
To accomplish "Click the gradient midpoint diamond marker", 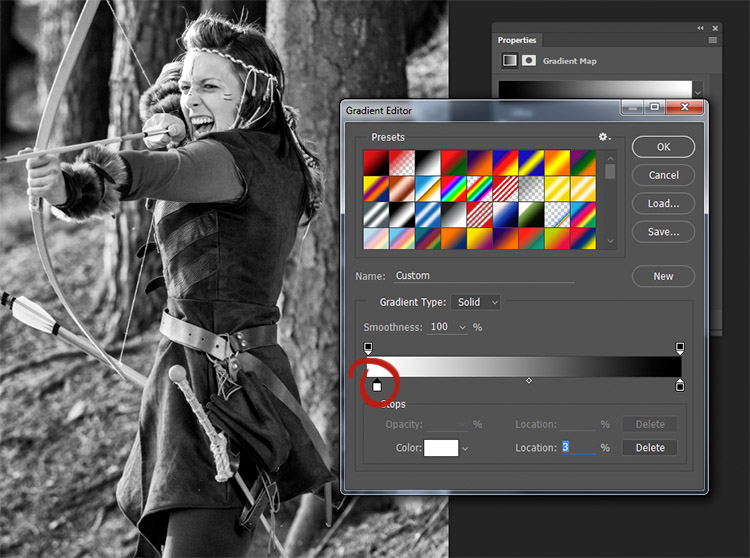I will tap(529, 381).
